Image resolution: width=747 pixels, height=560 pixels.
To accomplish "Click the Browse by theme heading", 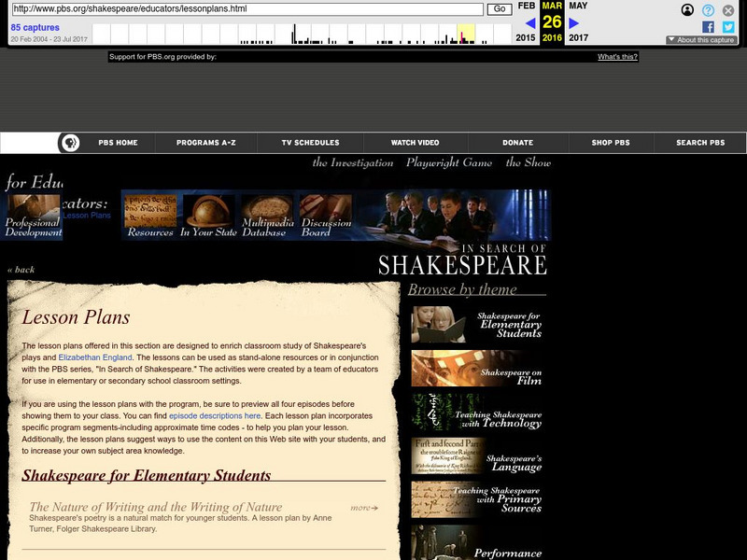I will (x=462, y=289).
